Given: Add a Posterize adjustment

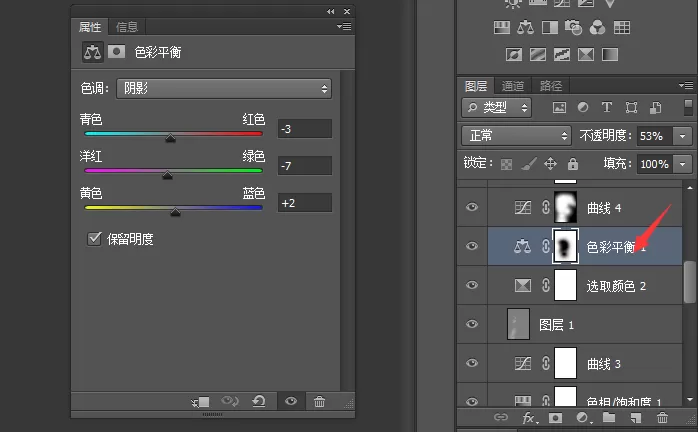Looking at the screenshot, I should (538, 55).
